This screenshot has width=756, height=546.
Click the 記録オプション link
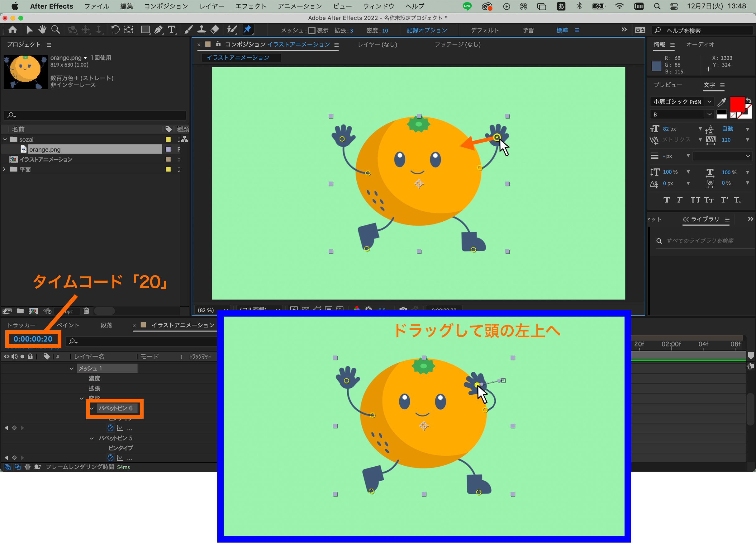(427, 31)
